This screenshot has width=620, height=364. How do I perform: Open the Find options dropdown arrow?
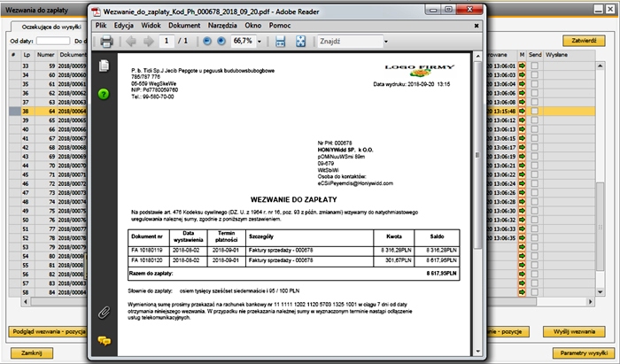(x=386, y=42)
